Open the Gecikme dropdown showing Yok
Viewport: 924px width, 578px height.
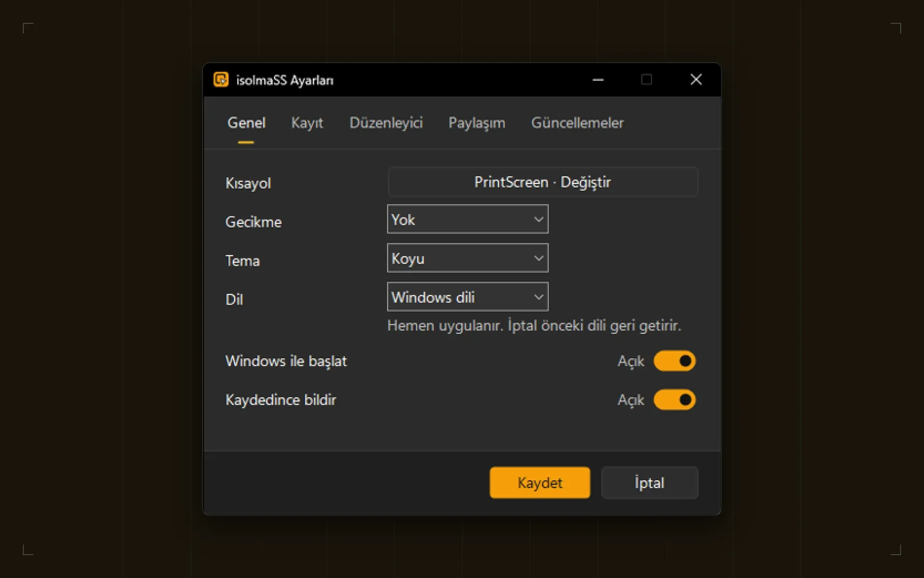click(x=468, y=219)
